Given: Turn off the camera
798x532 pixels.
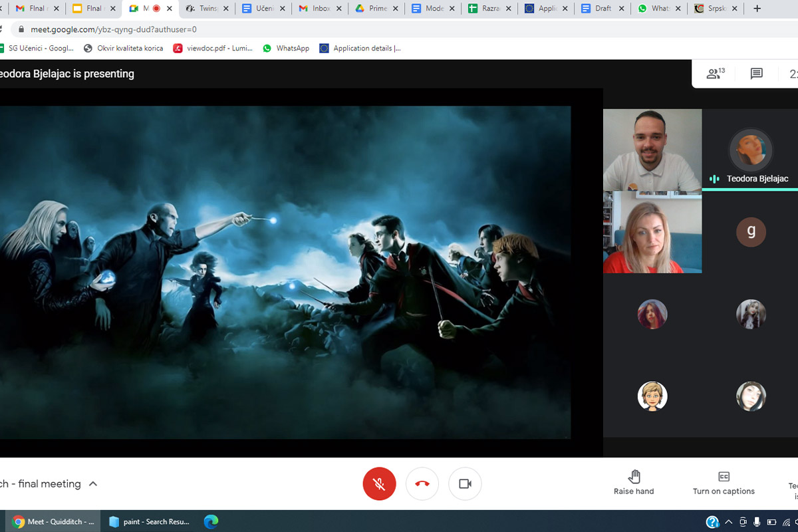Looking at the screenshot, I should click(465, 483).
